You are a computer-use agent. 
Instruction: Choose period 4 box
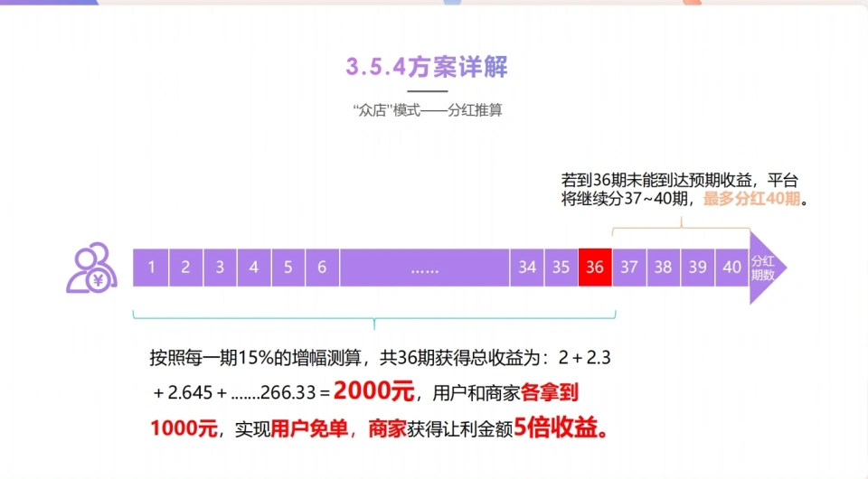point(254,268)
